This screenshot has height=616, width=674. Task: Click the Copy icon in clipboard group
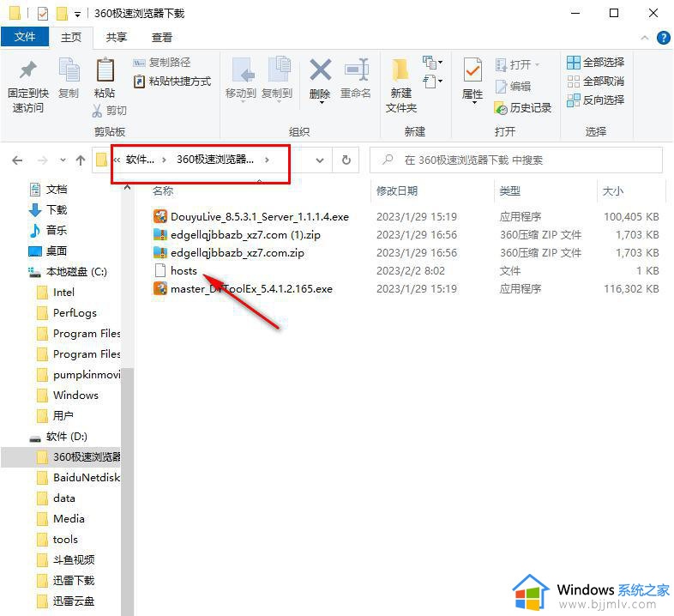(69, 78)
